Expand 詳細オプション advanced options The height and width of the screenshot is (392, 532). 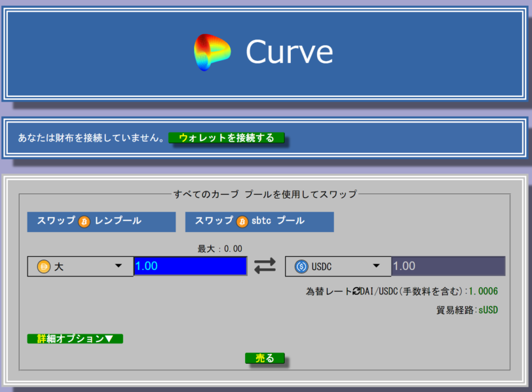75,339
